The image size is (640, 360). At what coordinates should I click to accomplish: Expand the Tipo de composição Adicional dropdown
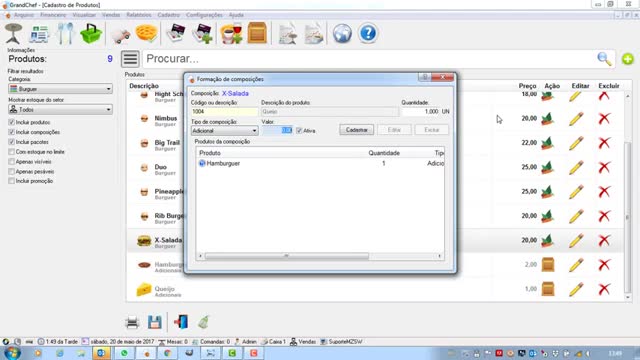click(224, 131)
